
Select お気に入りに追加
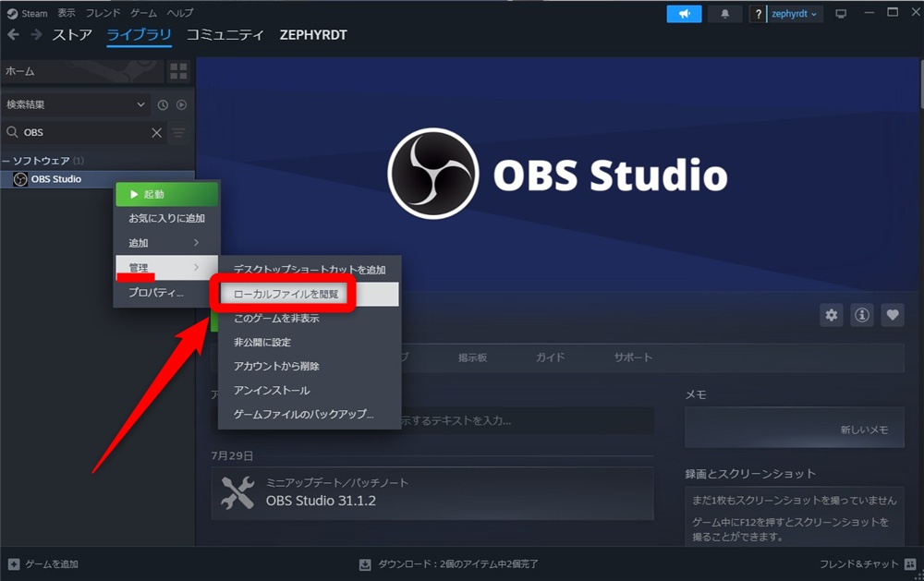(x=166, y=219)
